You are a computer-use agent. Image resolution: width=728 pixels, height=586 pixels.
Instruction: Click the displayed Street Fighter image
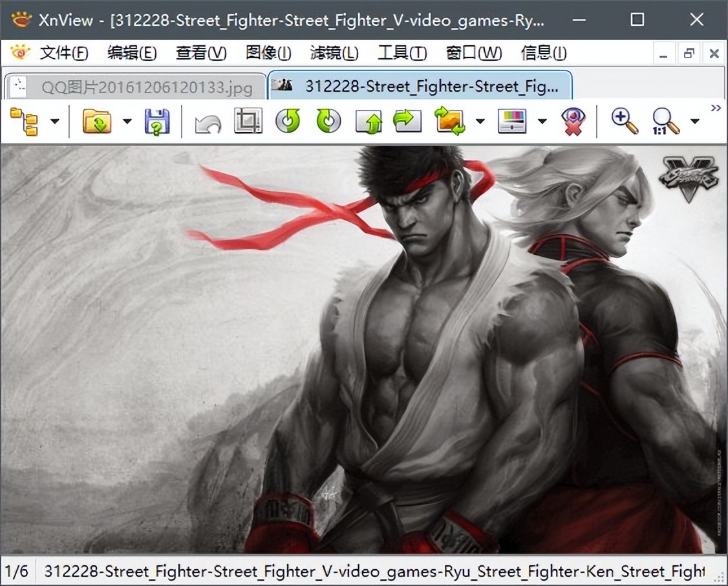point(363,349)
